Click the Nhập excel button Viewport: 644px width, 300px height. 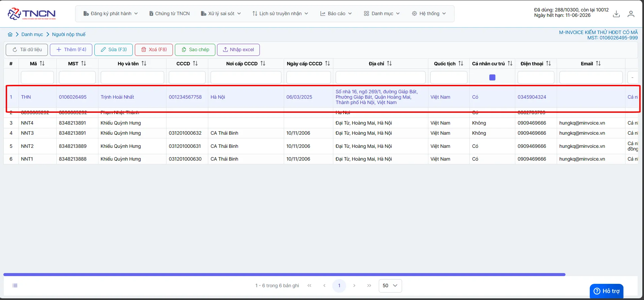pos(238,49)
